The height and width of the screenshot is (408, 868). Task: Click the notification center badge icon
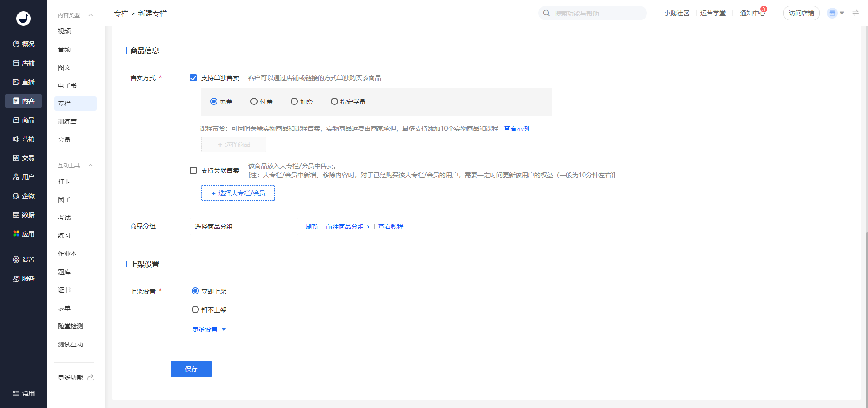(x=763, y=9)
